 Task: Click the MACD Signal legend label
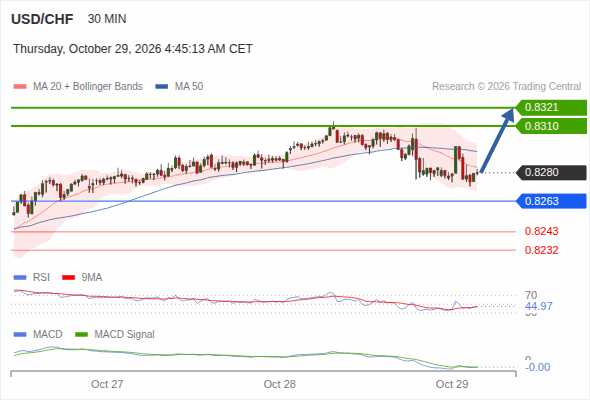tap(125, 334)
